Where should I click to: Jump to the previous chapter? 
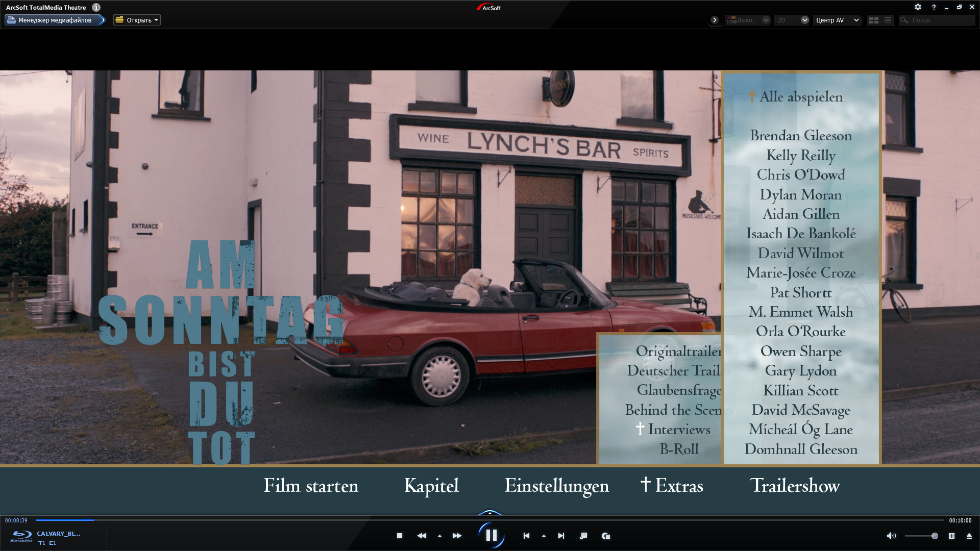[526, 536]
